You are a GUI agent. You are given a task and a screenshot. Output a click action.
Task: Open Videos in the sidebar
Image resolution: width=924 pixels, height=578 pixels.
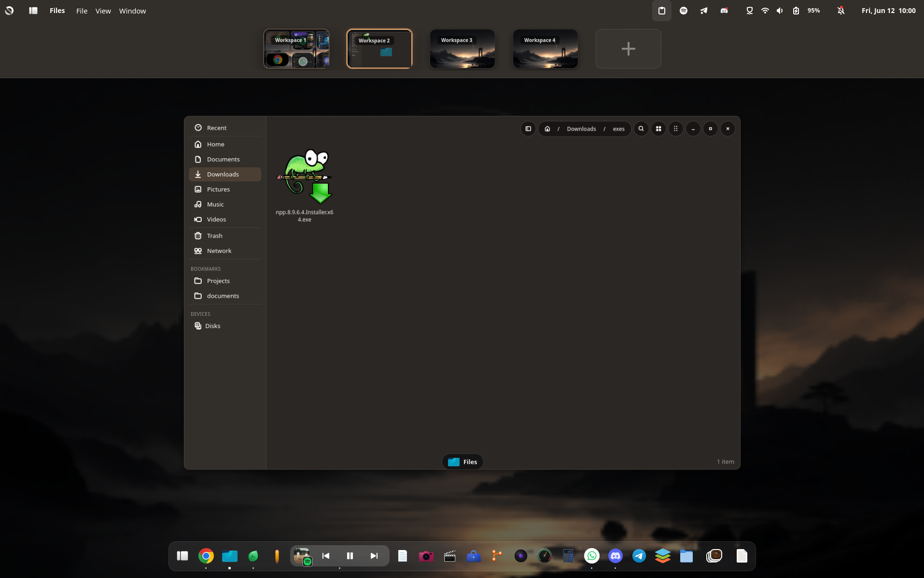pyautogui.click(x=225, y=219)
